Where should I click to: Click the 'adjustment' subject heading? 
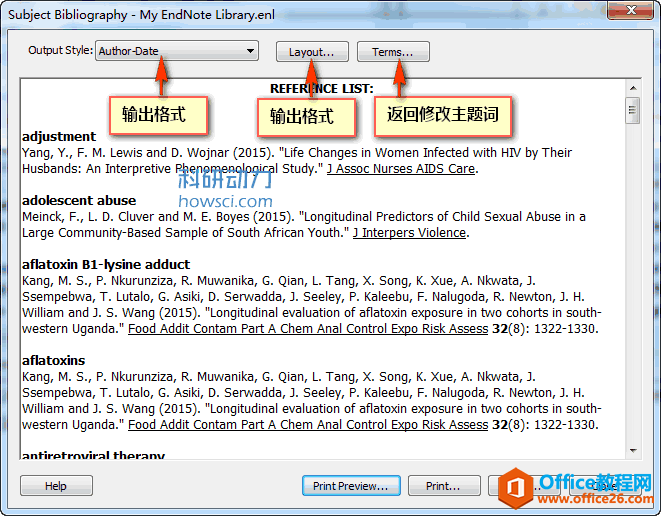coord(59,137)
